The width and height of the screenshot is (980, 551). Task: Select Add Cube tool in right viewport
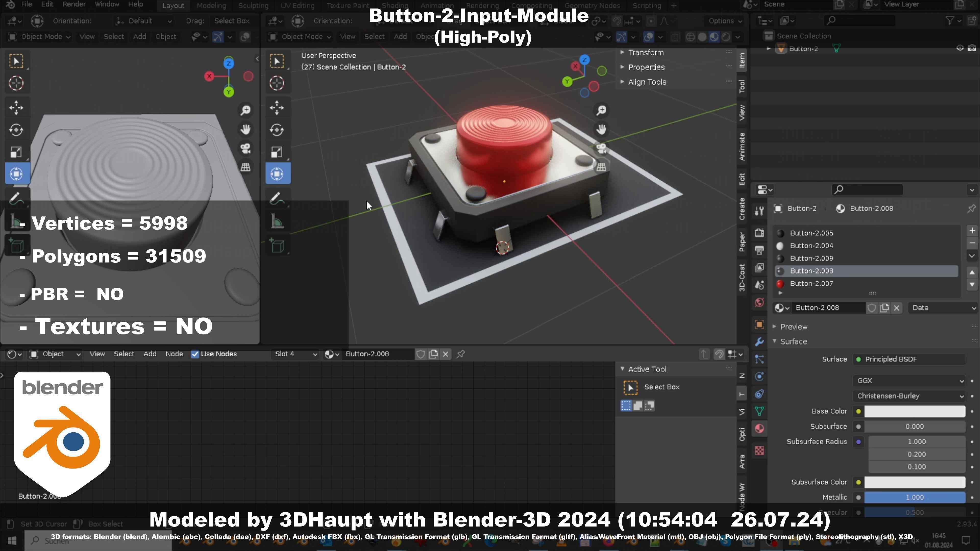(x=277, y=246)
